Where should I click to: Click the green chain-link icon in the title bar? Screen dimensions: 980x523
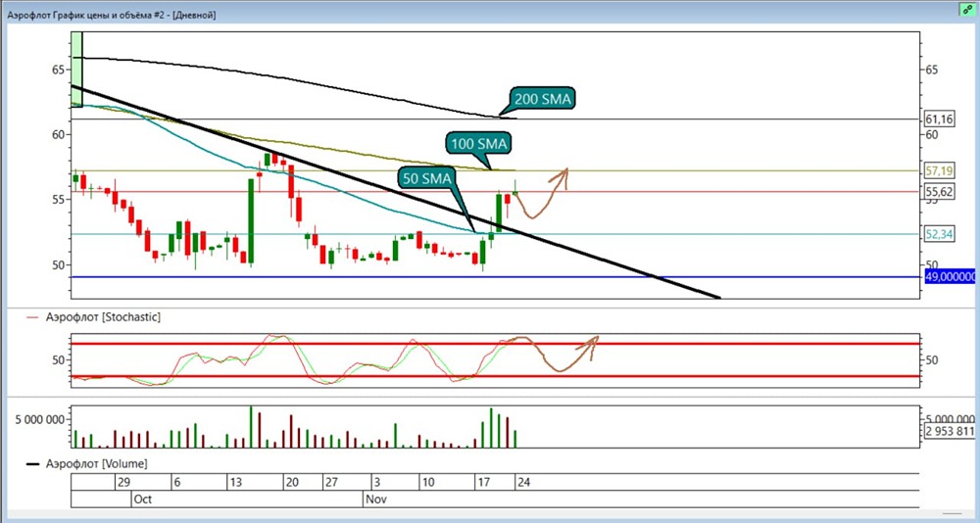point(968,9)
